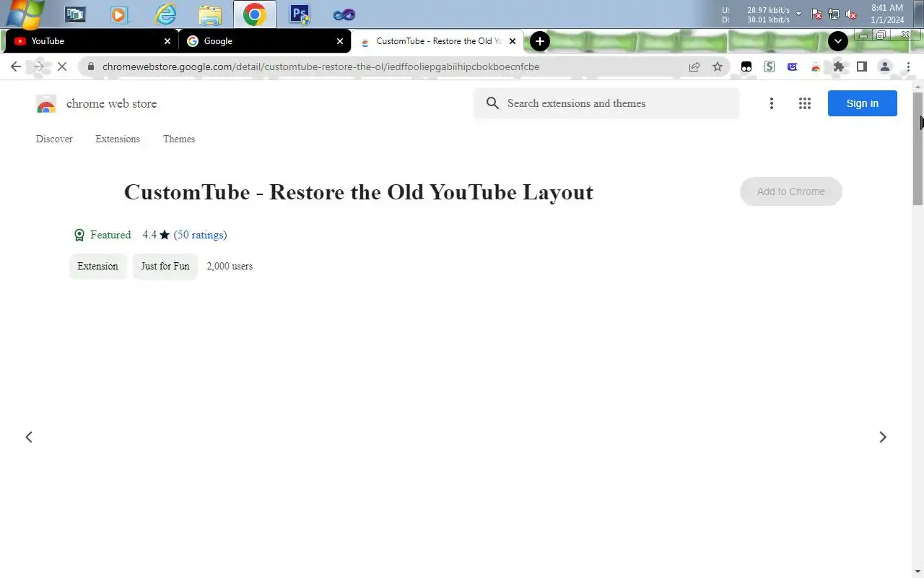
Task: Focus the Search extensions and themes field
Action: (606, 103)
